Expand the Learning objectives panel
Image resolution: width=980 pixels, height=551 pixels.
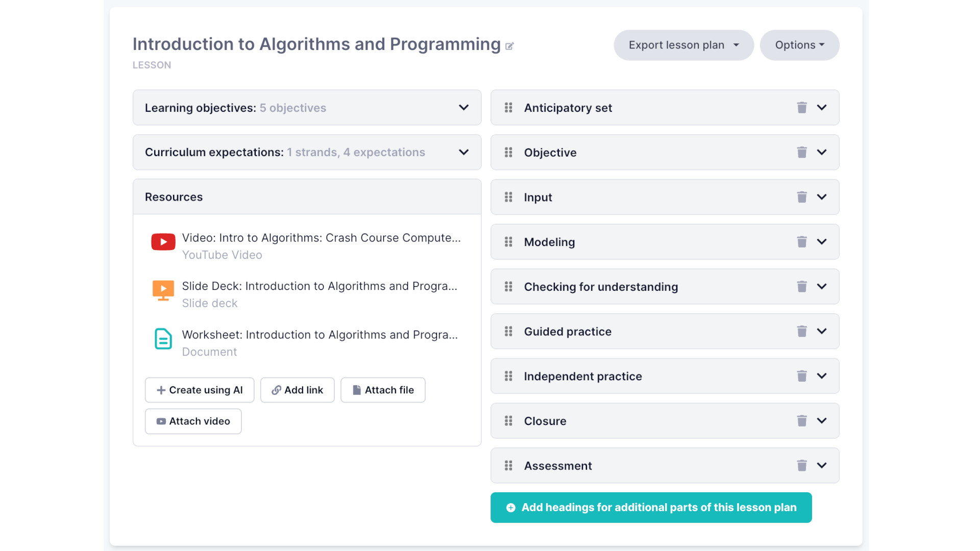[463, 108]
